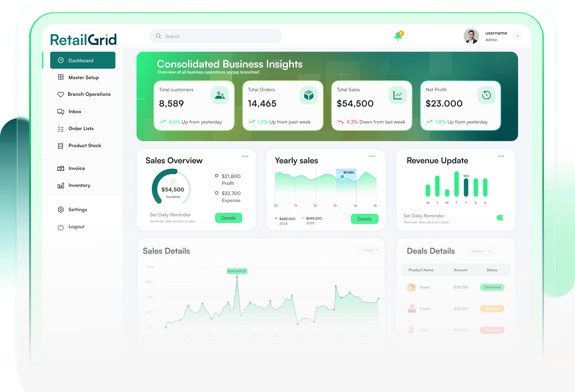Toggle the $645,000 2025 legend marker
Image resolution: width=575 pixels, height=392 pixels.
303,218
